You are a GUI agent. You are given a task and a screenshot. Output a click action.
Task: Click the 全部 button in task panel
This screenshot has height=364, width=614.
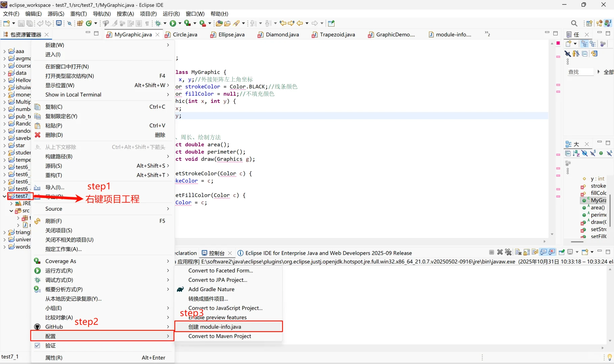tap(608, 72)
